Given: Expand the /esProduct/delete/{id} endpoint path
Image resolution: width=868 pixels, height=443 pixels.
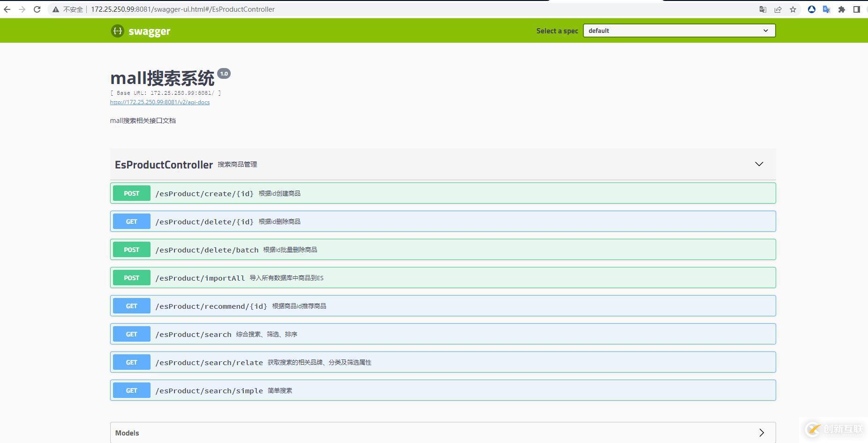Looking at the screenshot, I should (204, 222).
